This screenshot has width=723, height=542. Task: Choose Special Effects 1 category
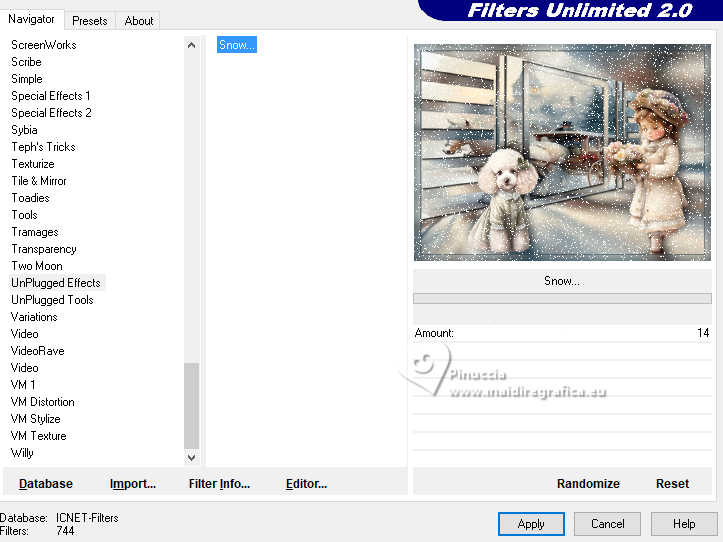click(51, 96)
